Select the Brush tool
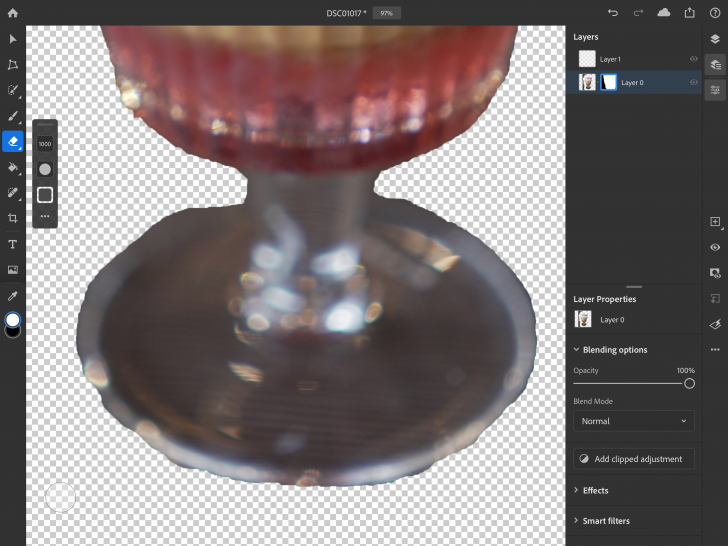This screenshot has height=546, width=728. [13, 116]
